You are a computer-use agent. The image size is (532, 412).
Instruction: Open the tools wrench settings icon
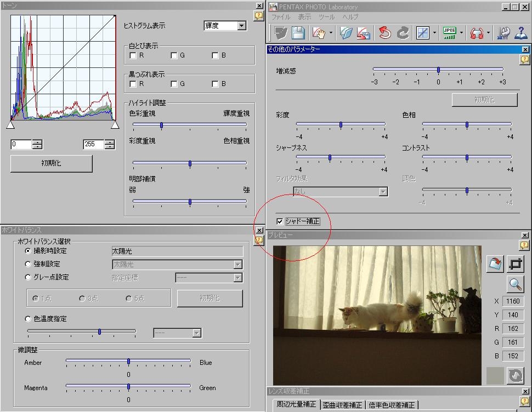click(503, 33)
